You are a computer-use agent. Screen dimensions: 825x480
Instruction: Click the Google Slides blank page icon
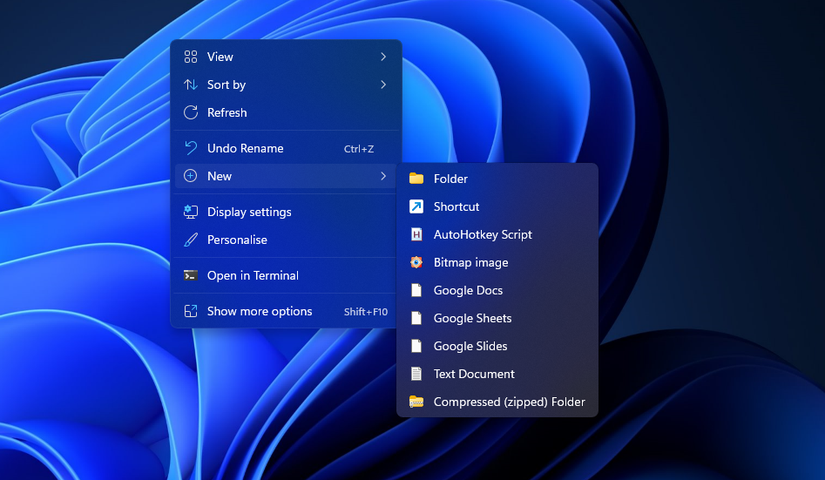click(x=416, y=346)
